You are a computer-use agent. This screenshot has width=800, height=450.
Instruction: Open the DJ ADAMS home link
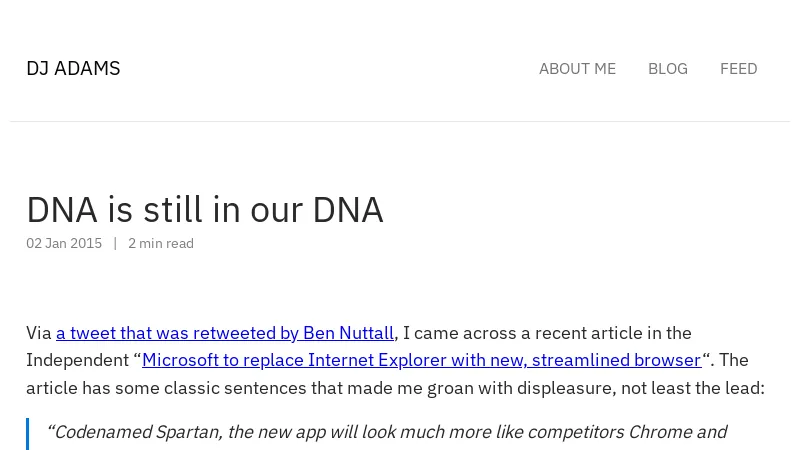point(73,69)
